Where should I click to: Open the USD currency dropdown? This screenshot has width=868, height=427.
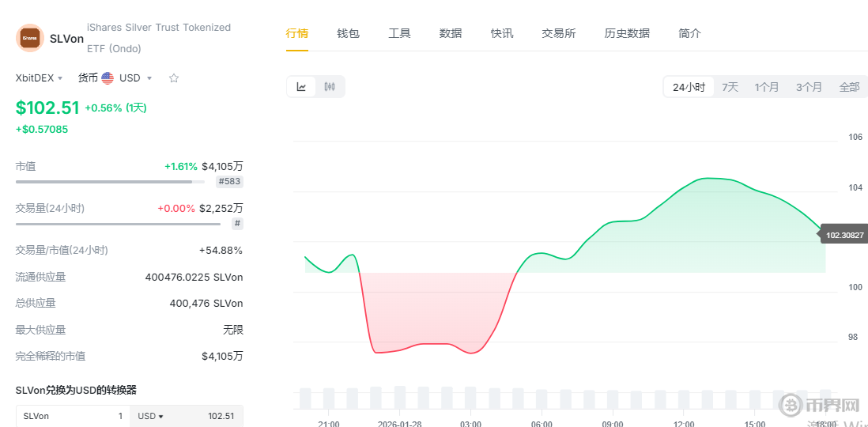tap(135, 78)
